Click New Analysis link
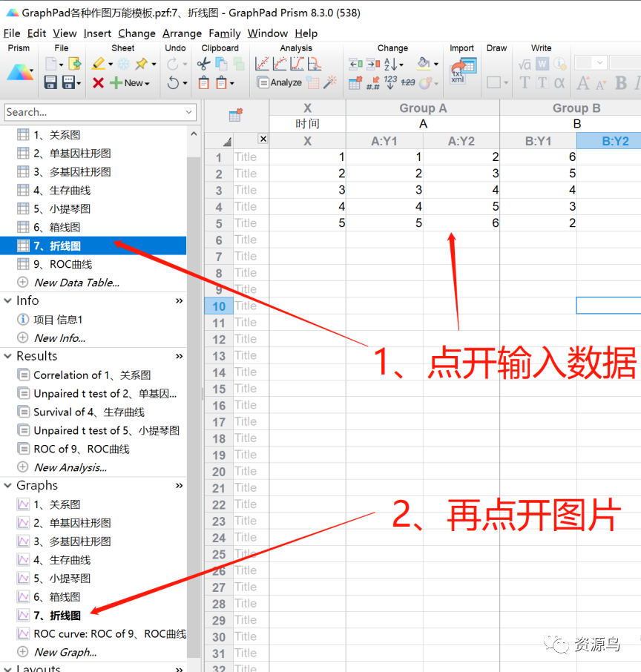 (x=70, y=467)
